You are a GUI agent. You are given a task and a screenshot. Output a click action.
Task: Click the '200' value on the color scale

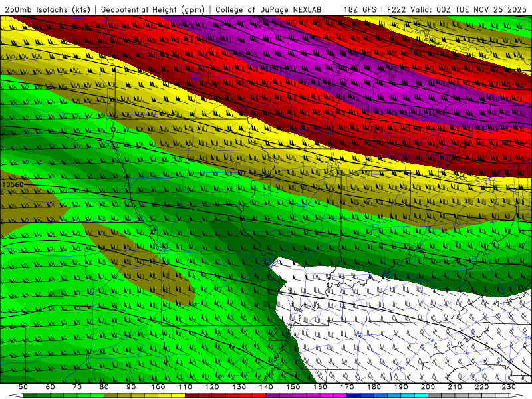coord(428,387)
